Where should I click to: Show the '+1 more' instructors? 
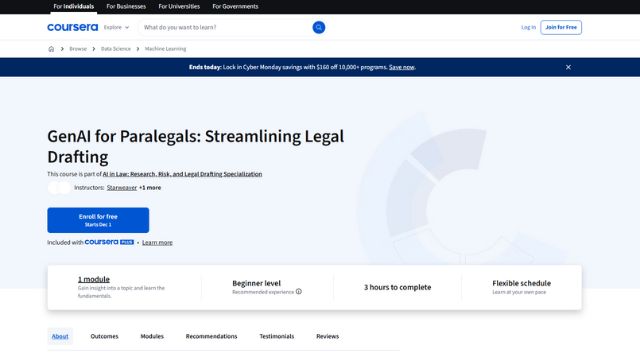tap(150, 188)
